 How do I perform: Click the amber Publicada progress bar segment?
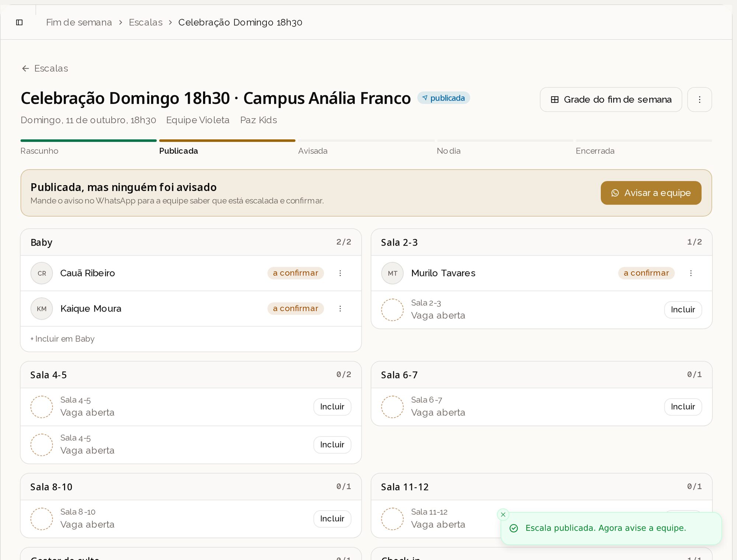pyautogui.click(x=227, y=140)
